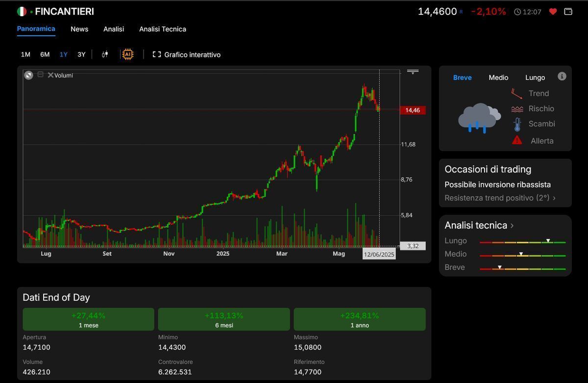
Task: Add Fincantieri to favorites with the heart icon
Action: [553, 11]
